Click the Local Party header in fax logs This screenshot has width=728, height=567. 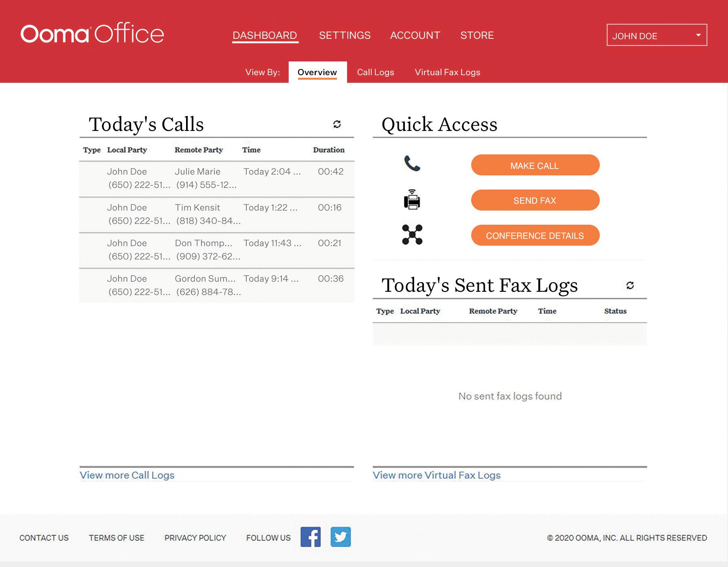(x=420, y=311)
